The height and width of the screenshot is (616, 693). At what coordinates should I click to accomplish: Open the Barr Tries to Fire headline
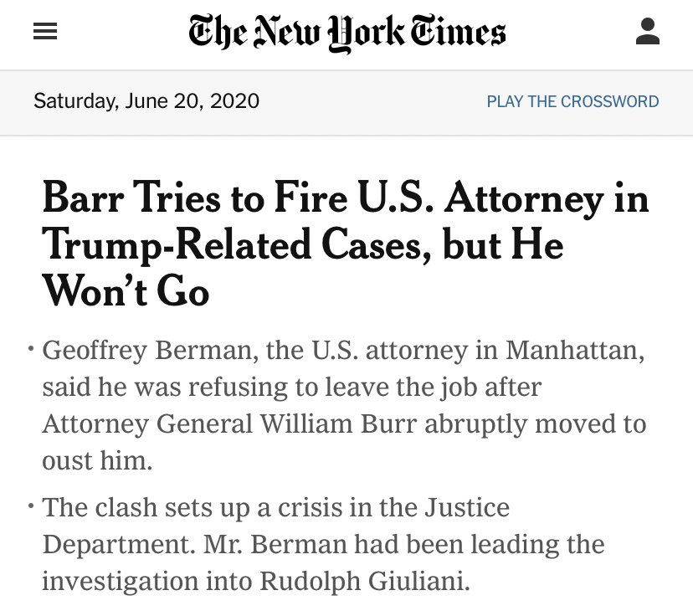click(x=345, y=244)
